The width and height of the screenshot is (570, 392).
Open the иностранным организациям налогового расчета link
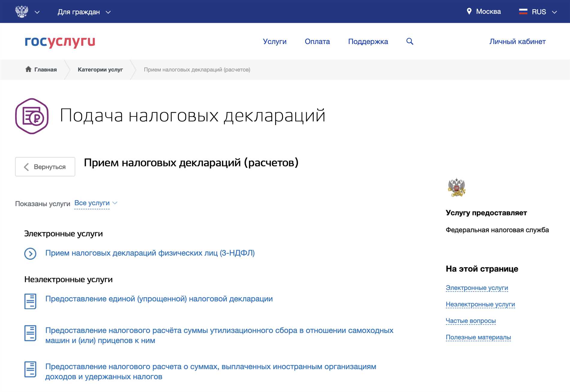211,372
